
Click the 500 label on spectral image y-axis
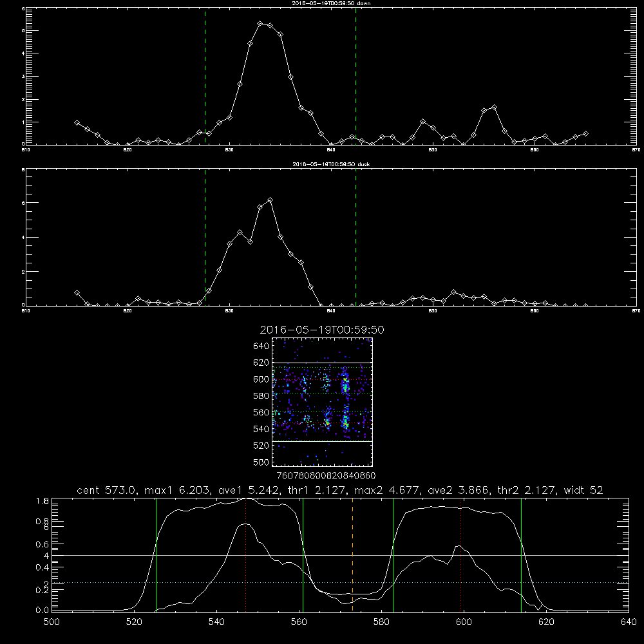click(x=261, y=462)
